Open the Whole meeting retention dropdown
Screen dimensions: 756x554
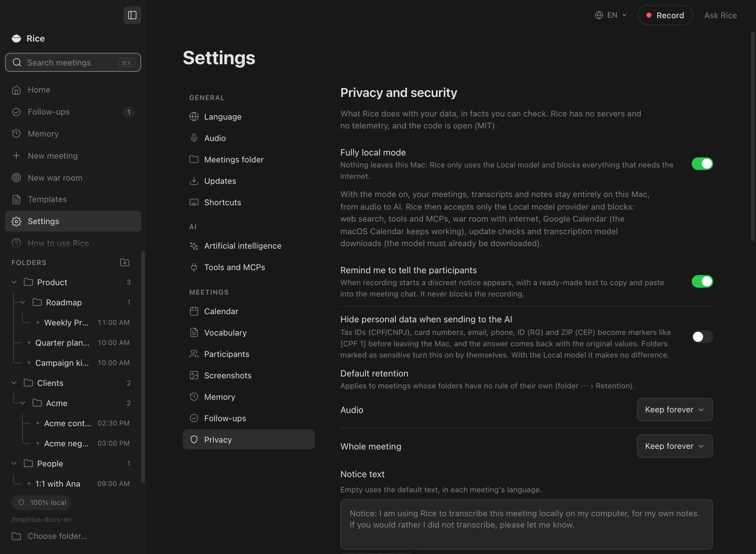click(674, 446)
